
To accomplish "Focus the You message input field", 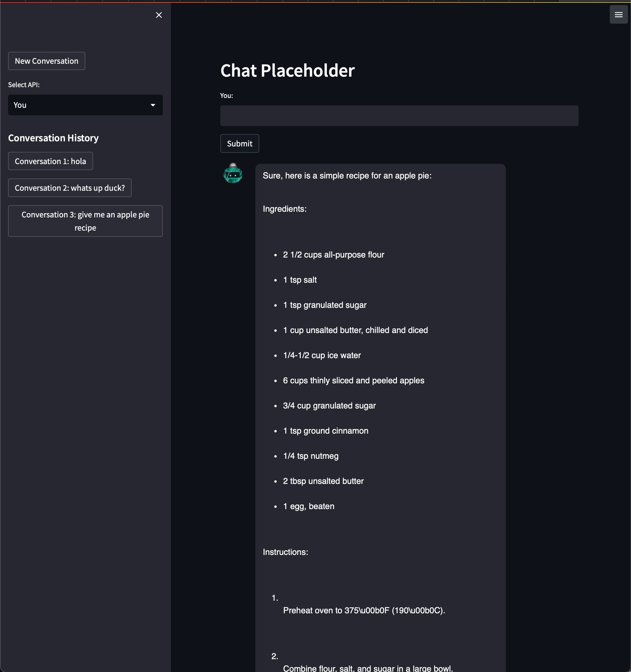I will tap(399, 116).
